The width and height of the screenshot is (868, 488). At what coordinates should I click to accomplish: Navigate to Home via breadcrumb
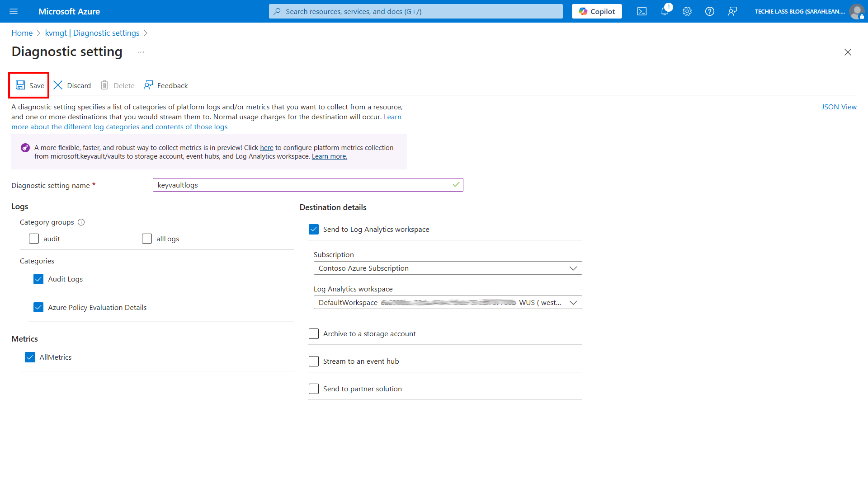pyautogui.click(x=22, y=33)
